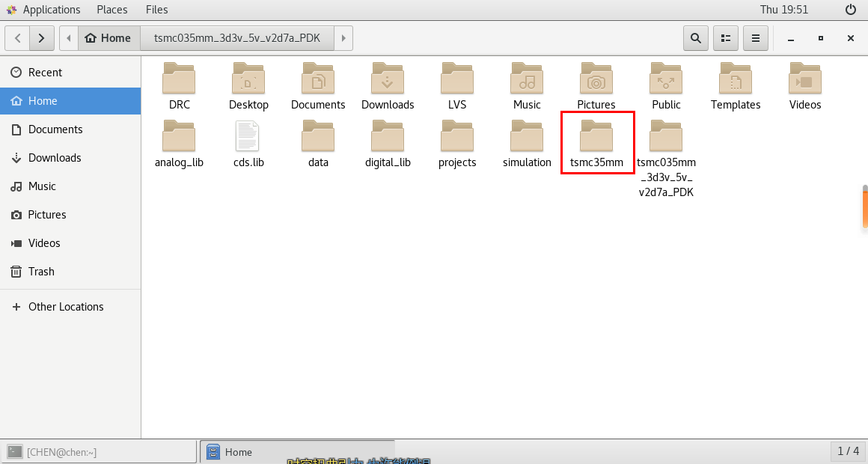Viewport: 868px width, 464px height.
Task: Open the hamburger menu icon
Action: pyautogui.click(x=755, y=37)
